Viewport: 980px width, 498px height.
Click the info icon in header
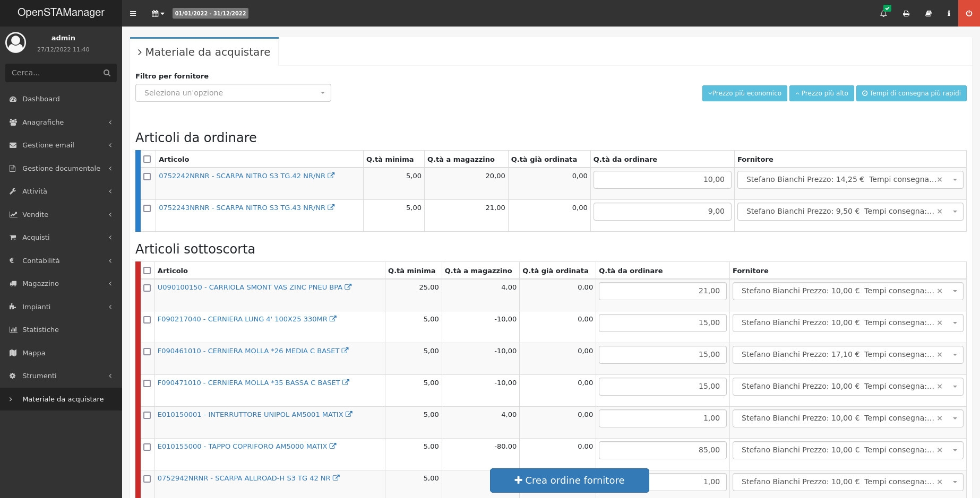coord(949,13)
